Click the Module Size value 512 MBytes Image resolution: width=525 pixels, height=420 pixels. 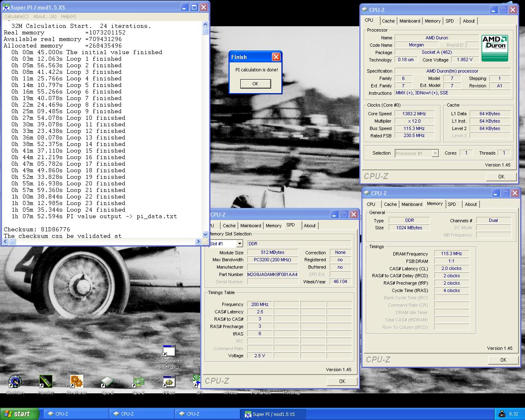click(272, 252)
